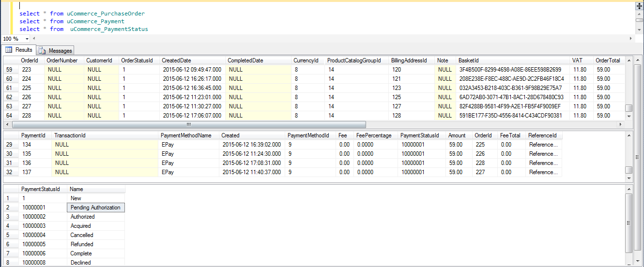Click orders grid vertical scrollbar down arrow

point(629,116)
